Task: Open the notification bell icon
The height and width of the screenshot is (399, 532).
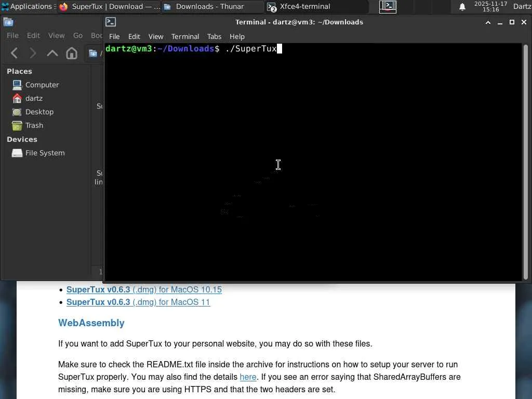Action: (x=462, y=7)
